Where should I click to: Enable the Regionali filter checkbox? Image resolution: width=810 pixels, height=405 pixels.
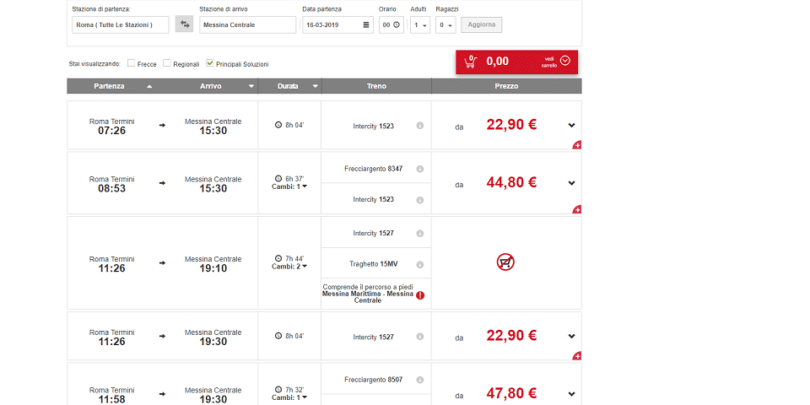167,63
